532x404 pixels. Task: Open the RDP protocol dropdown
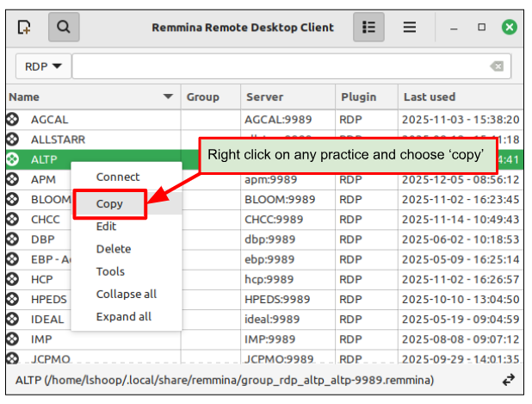coord(43,66)
